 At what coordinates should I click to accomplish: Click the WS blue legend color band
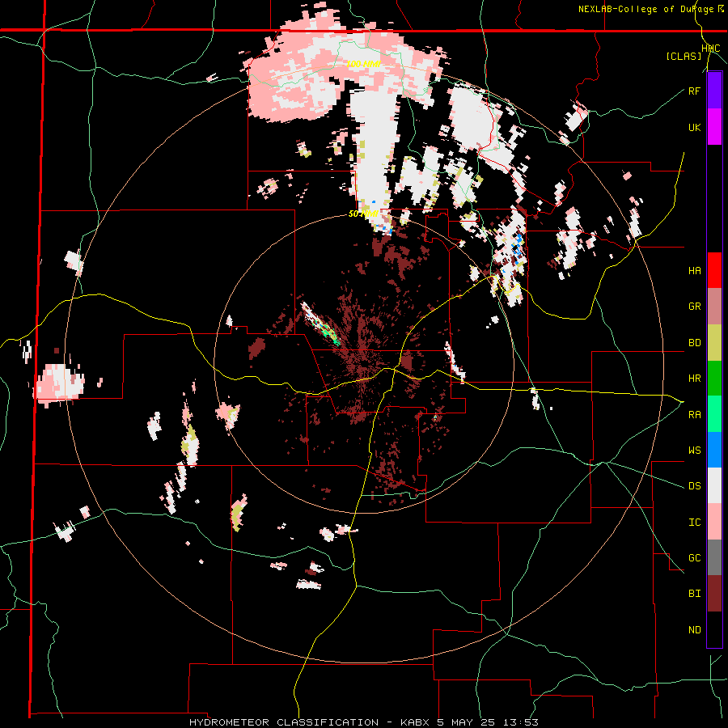coord(714,450)
